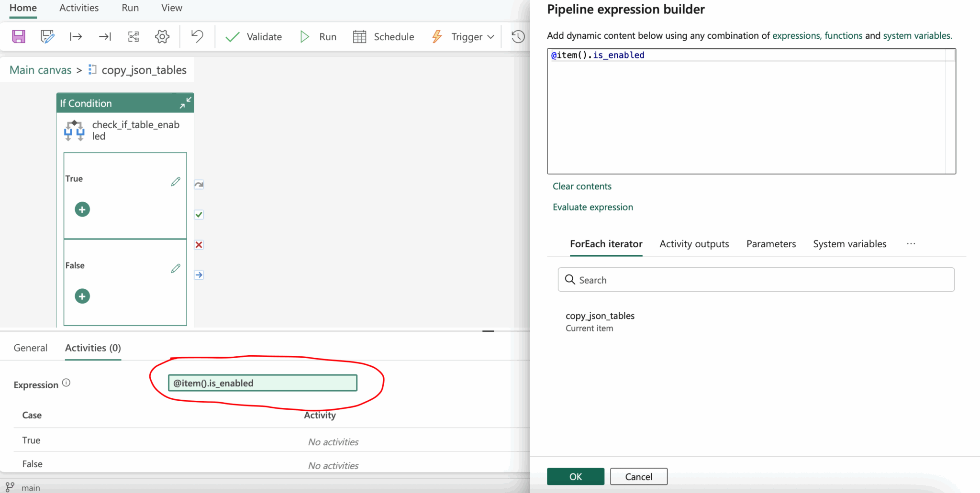Click the main branch status icon

(10, 487)
